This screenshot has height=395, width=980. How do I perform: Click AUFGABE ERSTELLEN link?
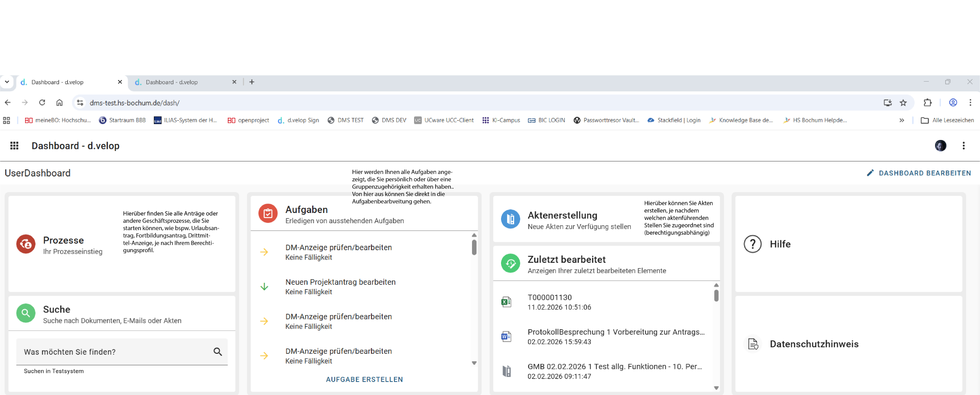[364, 379]
